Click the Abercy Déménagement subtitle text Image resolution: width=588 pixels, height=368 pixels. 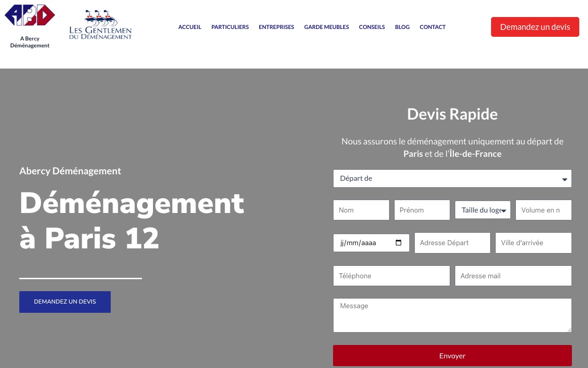click(x=70, y=171)
